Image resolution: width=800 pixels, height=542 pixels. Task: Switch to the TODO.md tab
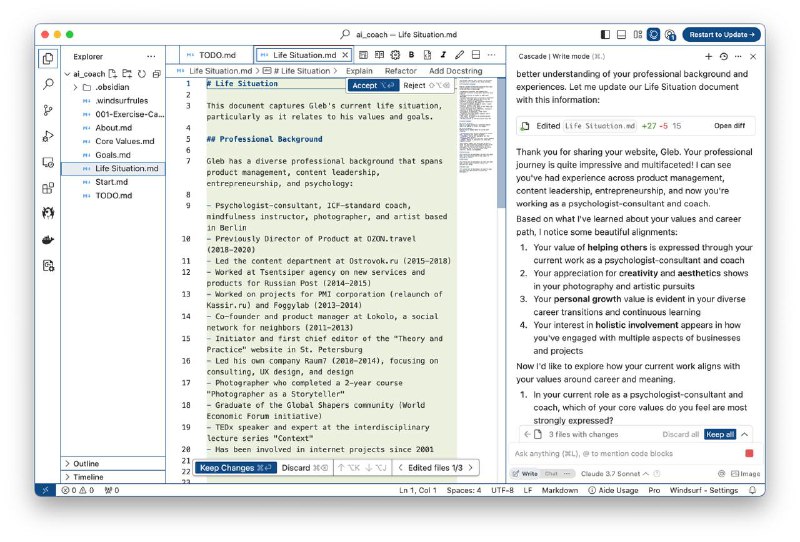pyautogui.click(x=217, y=55)
